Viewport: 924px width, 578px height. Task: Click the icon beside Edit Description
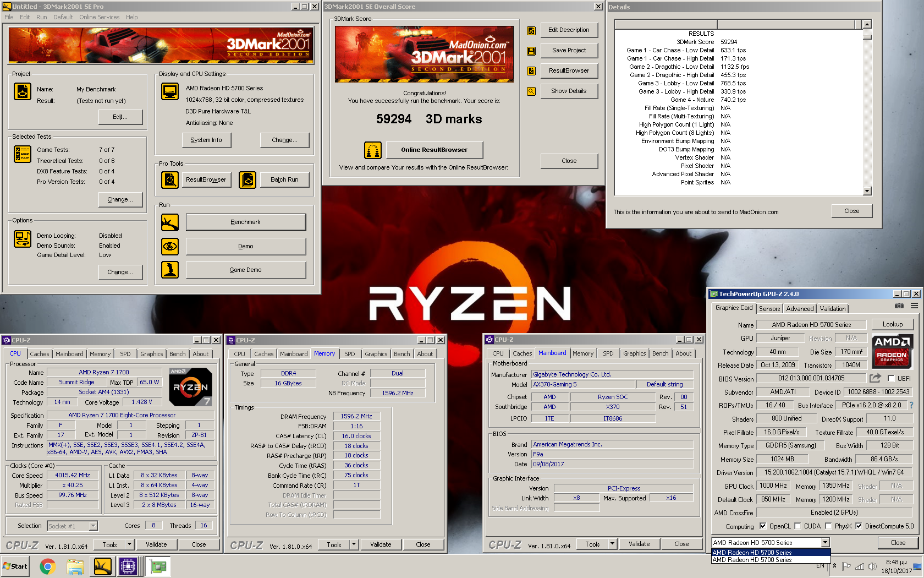[x=531, y=31]
